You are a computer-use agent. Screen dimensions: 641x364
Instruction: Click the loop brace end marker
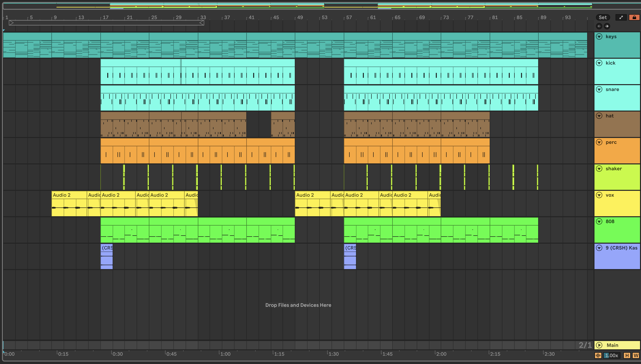pyautogui.click(x=202, y=23)
